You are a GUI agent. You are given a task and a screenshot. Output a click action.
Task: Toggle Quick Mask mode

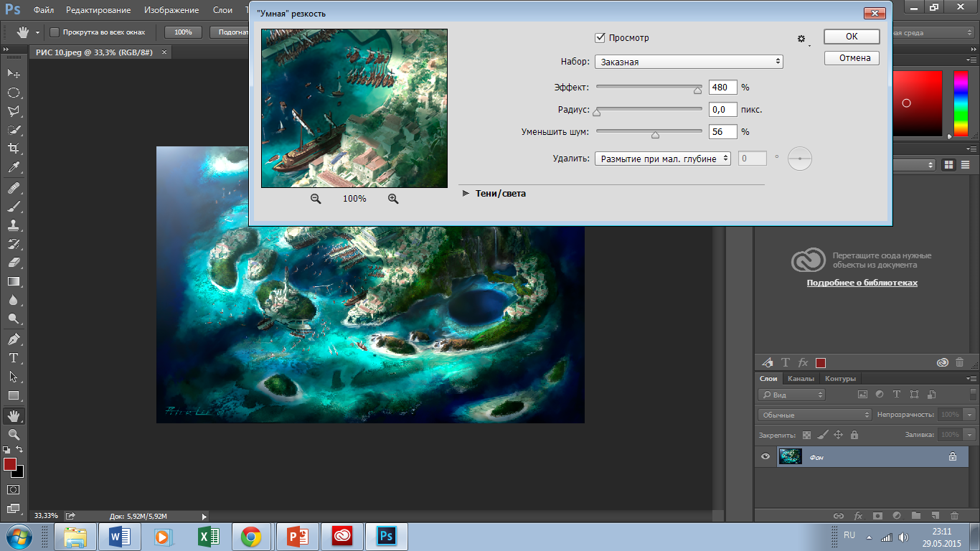(x=14, y=489)
